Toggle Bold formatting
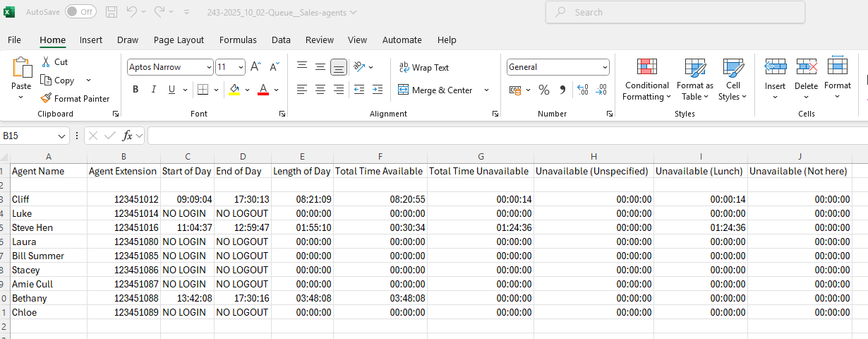868x339 pixels. (x=135, y=90)
